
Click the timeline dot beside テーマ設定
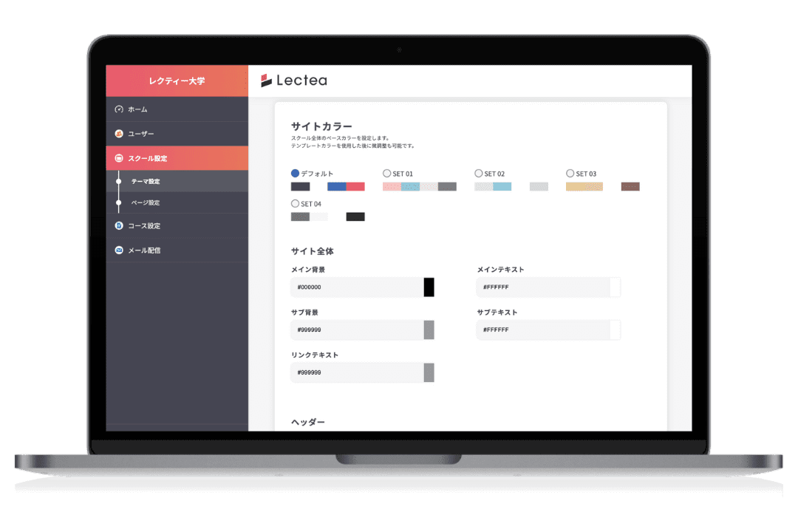120,180
